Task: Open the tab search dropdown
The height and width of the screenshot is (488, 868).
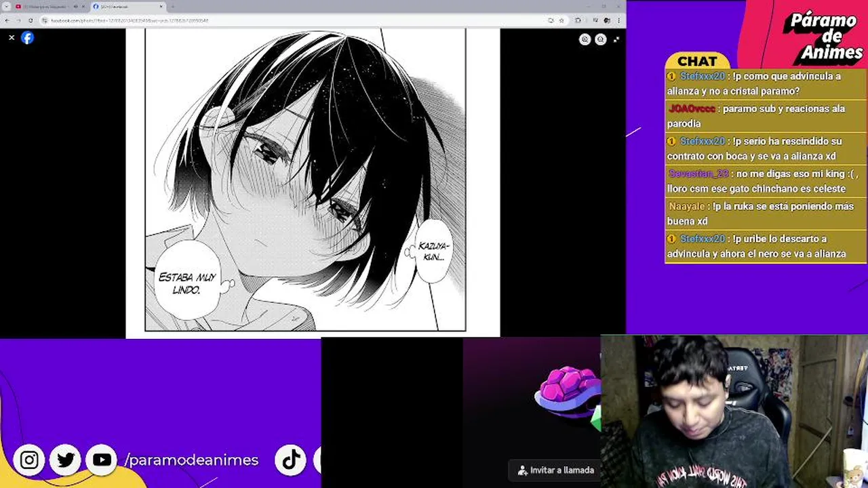Action: [6, 7]
